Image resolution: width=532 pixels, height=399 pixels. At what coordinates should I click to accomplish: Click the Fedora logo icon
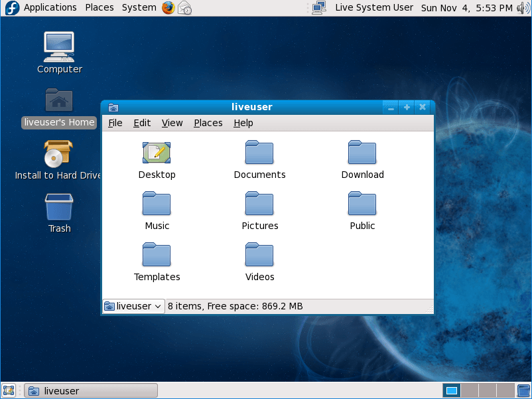point(12,8)
